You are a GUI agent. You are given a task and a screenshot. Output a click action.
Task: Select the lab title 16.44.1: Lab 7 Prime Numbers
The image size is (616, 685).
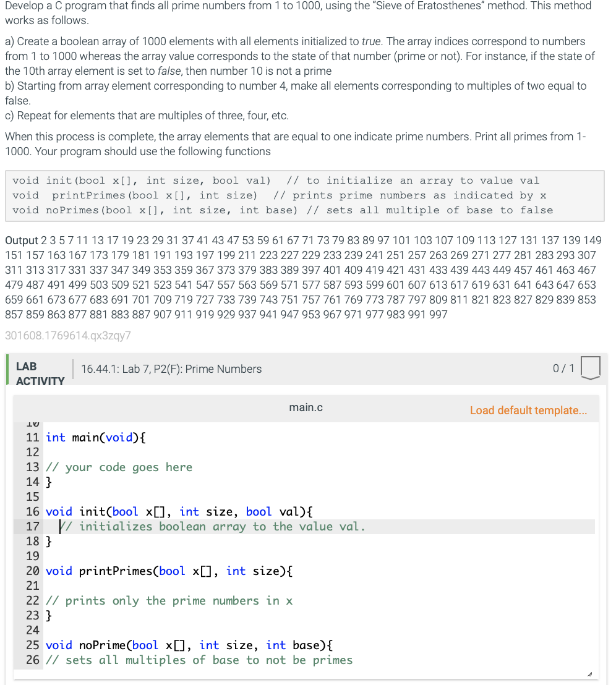[171, 368]
